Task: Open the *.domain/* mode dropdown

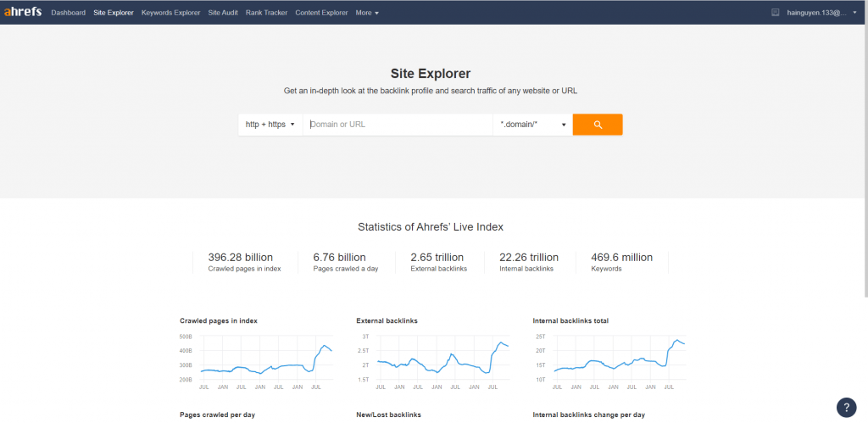Action: tap(532, 125)
